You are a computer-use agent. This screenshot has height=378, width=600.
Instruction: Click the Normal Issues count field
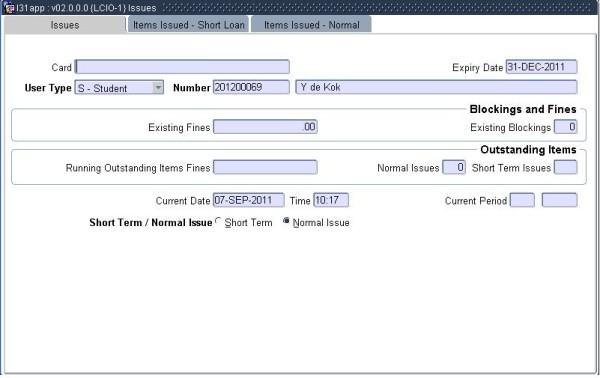454,167
